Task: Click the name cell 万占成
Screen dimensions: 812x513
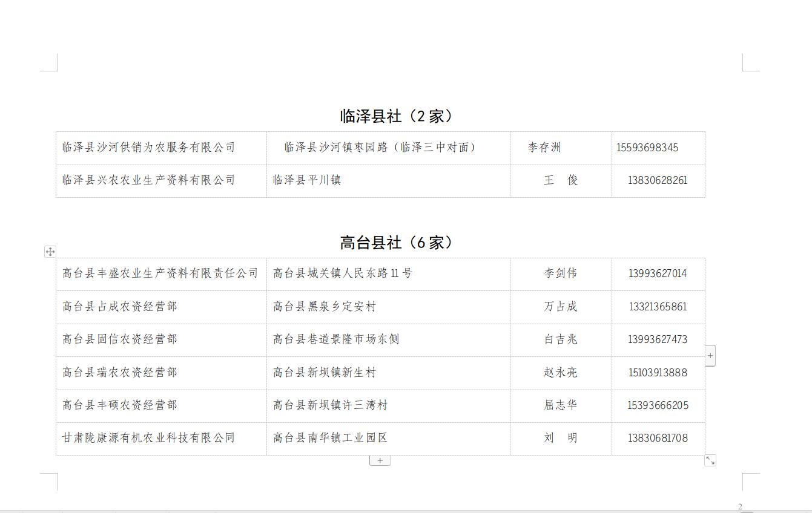Action: pyautogui.click(x=560, y=307)
